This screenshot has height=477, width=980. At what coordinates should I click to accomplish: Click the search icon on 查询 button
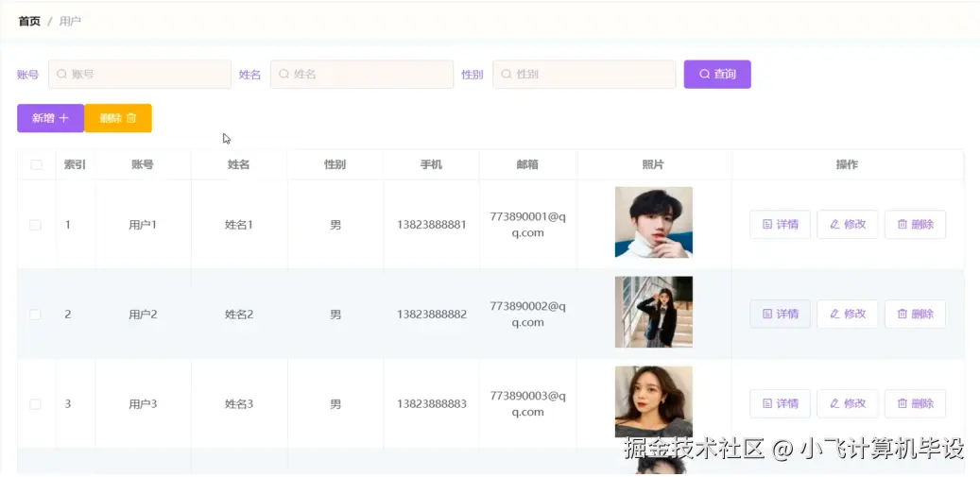click(704, 75)
